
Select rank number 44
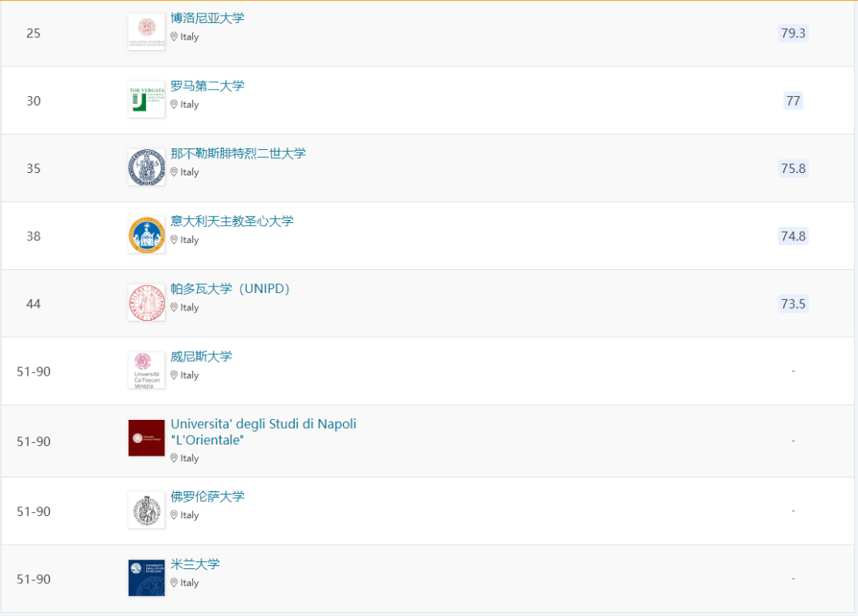tap(33, 305)
